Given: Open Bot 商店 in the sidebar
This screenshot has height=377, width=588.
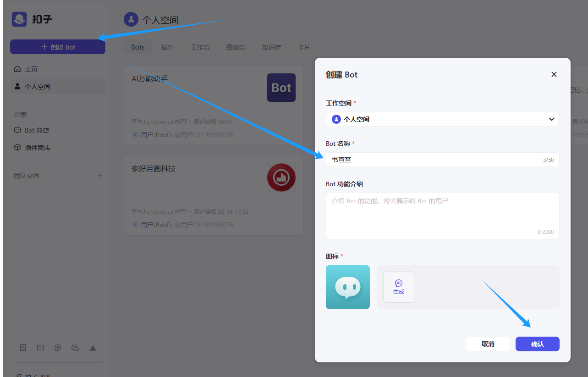Looking at the screenshot, I should 37,130.
